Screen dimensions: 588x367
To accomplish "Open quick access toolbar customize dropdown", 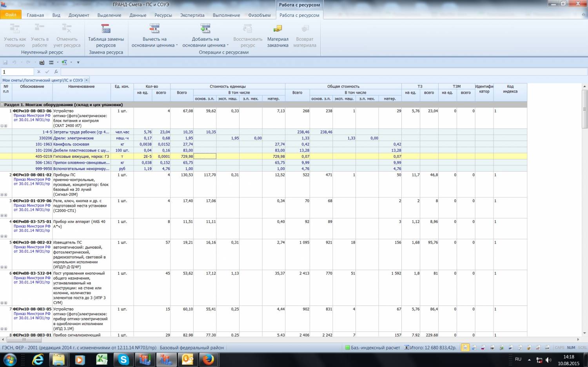I will pos(78,62).
